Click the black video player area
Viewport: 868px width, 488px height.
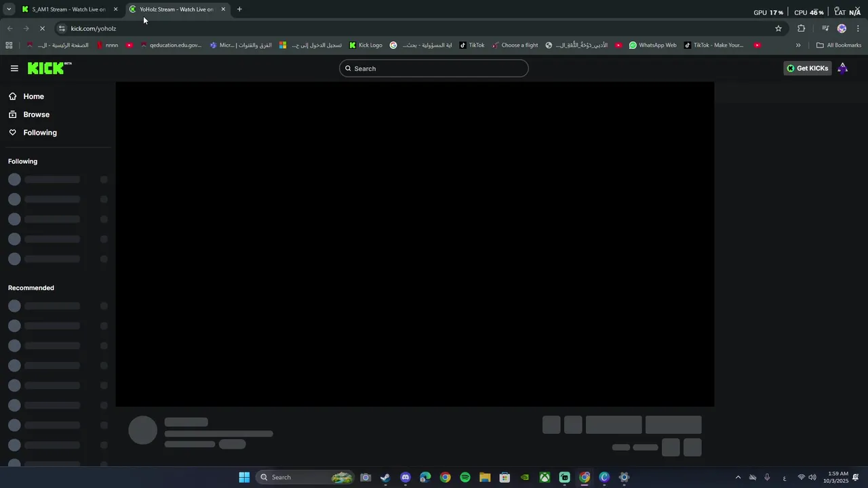(415, 244)
